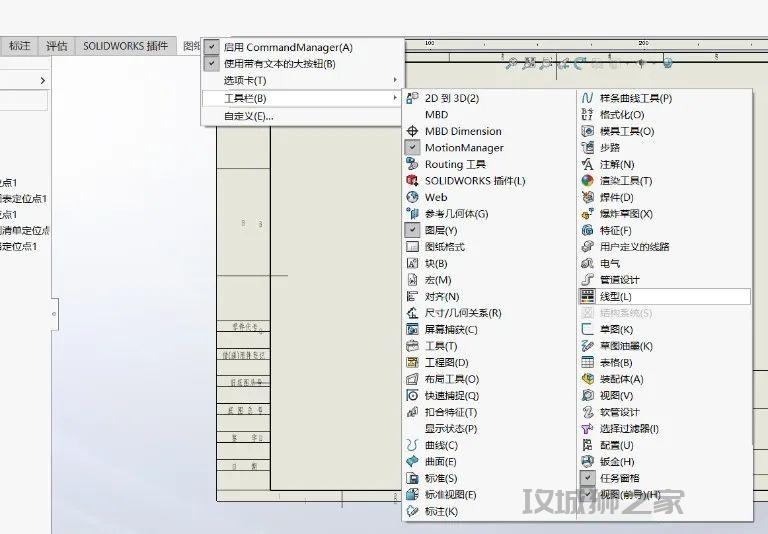
Task: Select the MBD Dimension toolbar icon
Action: point(413,131)
